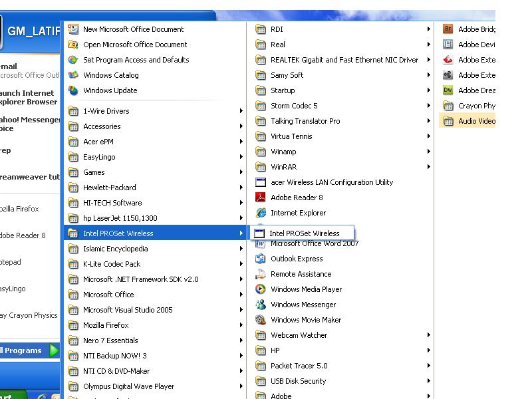Screen dimensions: 532x399
Task: Expand the Packet Tracer 5.0 arrow
Action: pos(428,366)
